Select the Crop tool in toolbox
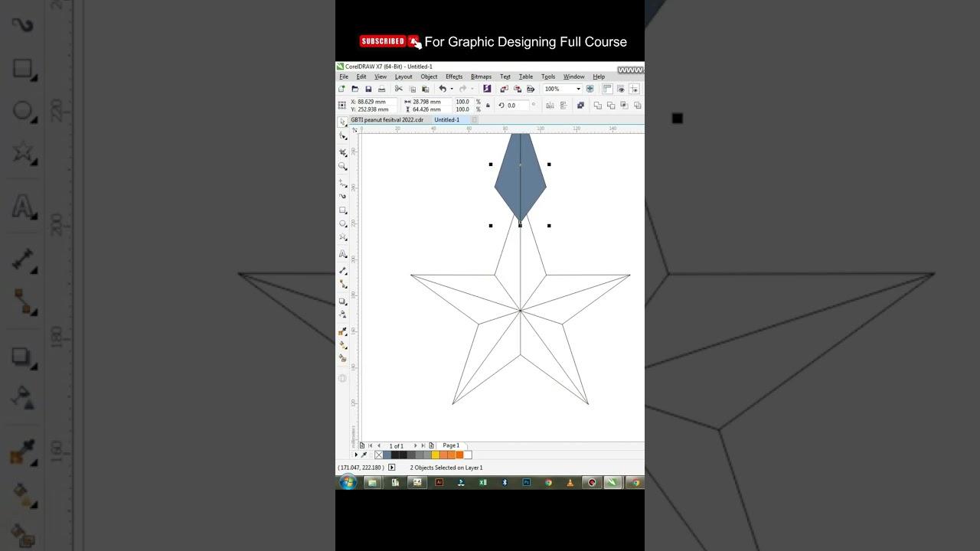Screen dimensions: 980x551 tap(342, 152)
